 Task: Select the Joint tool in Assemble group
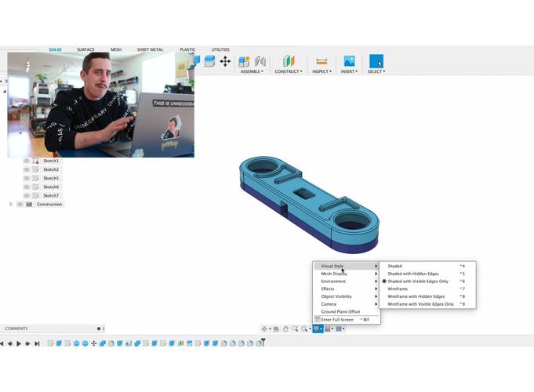[x=260, y=62]
